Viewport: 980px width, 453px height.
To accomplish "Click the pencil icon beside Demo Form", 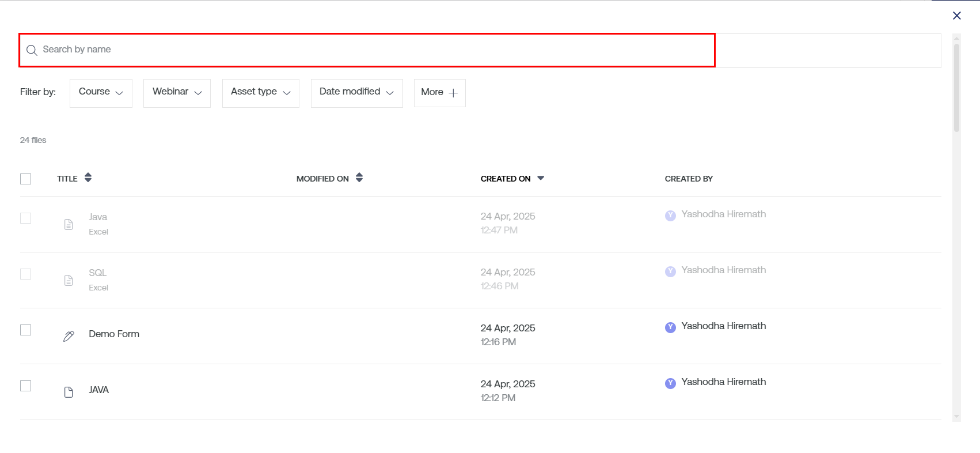I will (69, 336).
